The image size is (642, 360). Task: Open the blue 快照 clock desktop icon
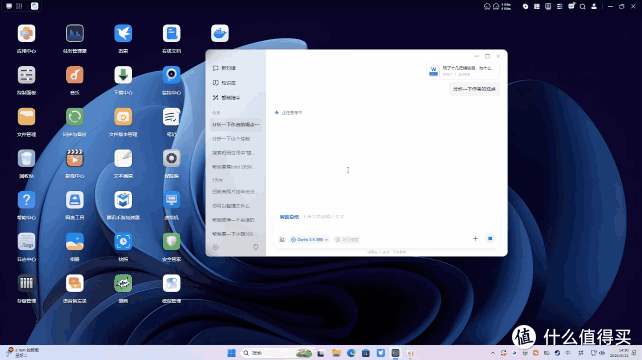point(123,242)
